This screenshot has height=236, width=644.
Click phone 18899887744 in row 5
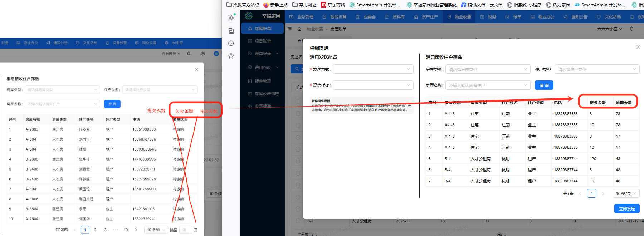point(566,159)
